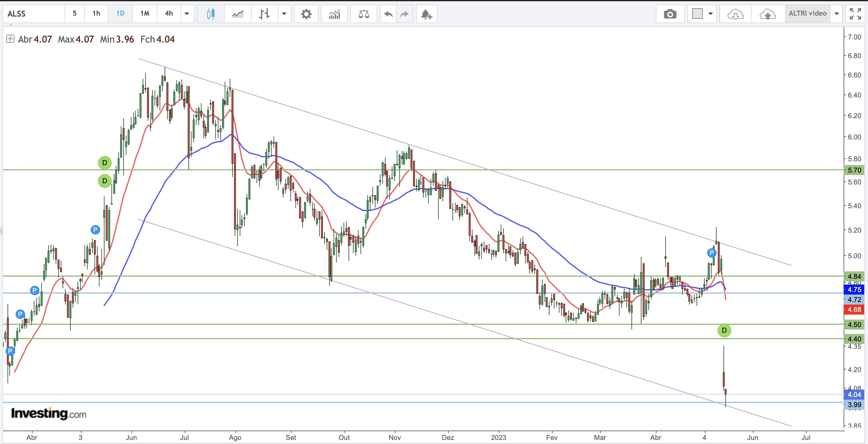Select the candlestick chart type icon

click(x=211, y=14)
